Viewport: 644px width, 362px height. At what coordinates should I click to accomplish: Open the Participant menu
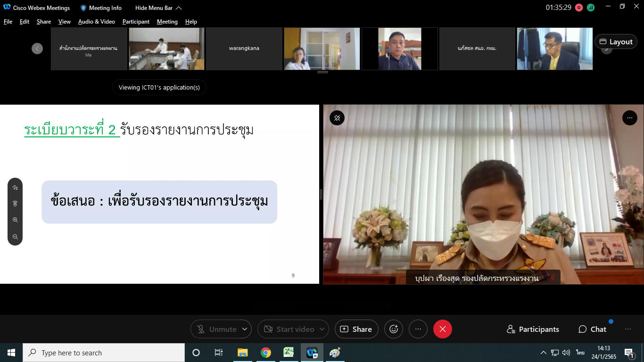coord(136,22)
